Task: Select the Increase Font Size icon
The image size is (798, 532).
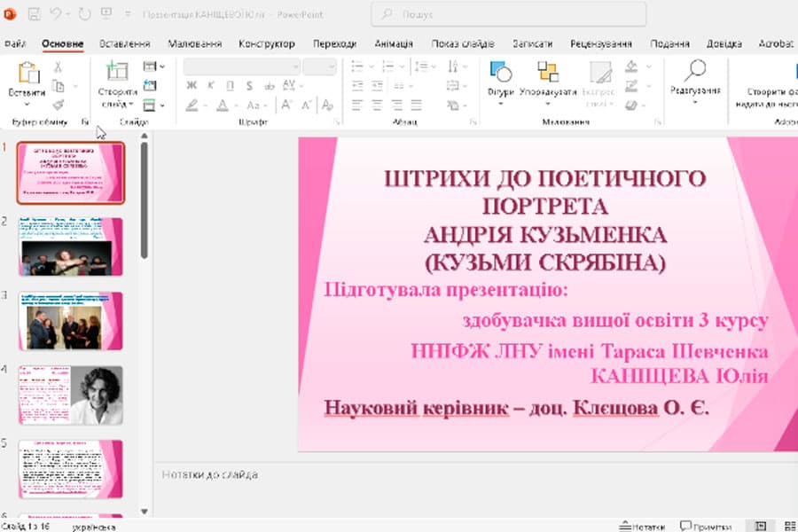Action: 286,104
